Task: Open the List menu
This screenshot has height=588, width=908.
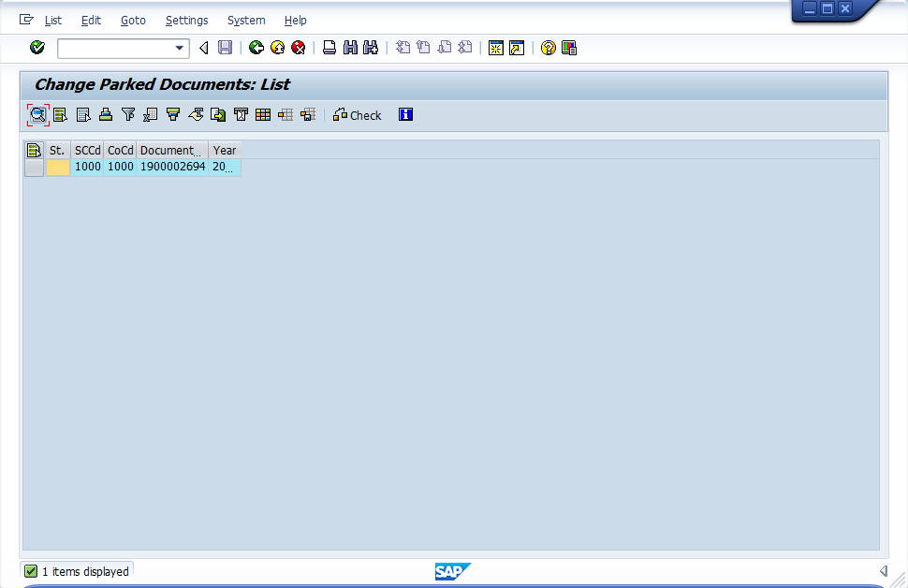Action: [x=52, y=21]
